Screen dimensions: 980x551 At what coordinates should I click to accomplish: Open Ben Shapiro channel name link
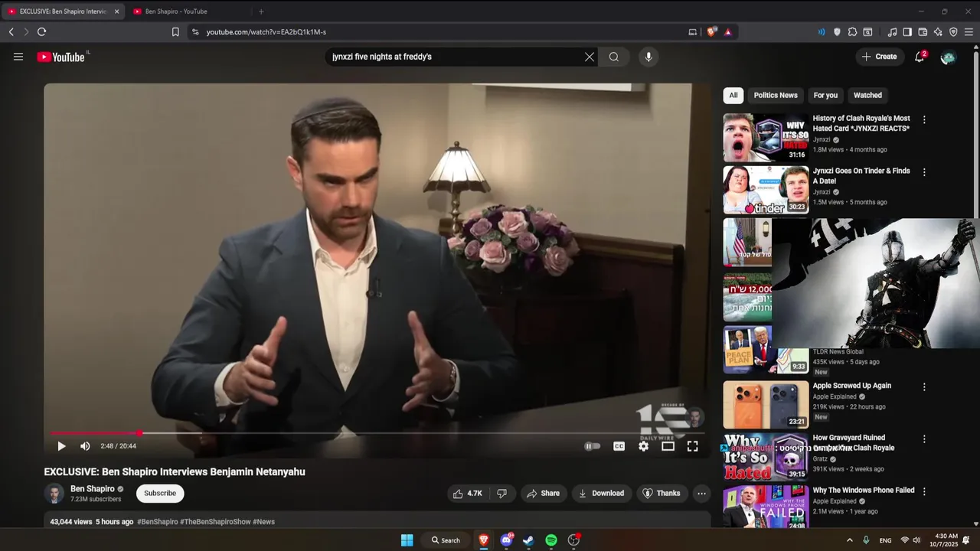coord(93,489)
